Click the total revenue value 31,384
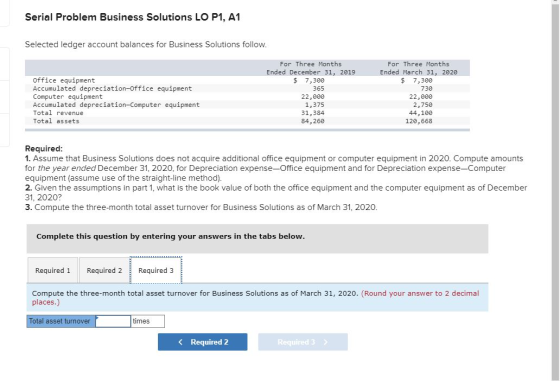This screenshot has height=381, width=560. pyautogui.click(x=313, y=113)
